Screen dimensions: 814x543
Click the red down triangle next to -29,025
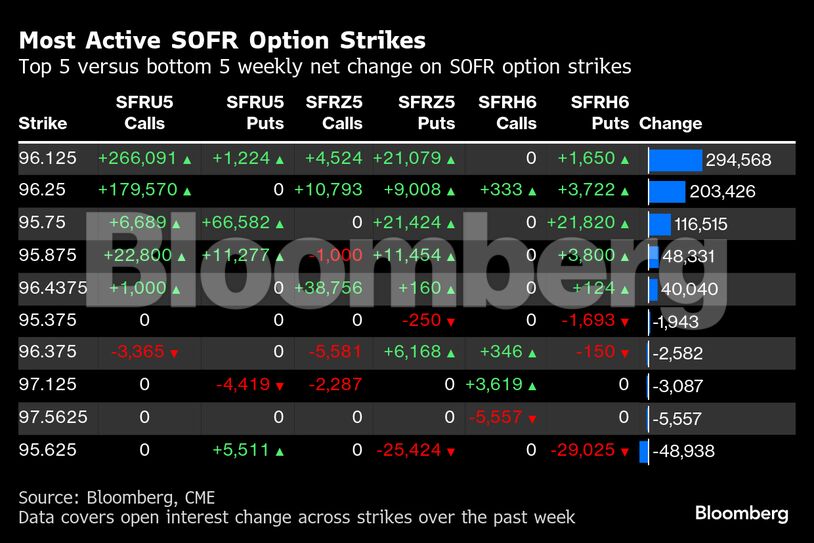coord(623,452)
